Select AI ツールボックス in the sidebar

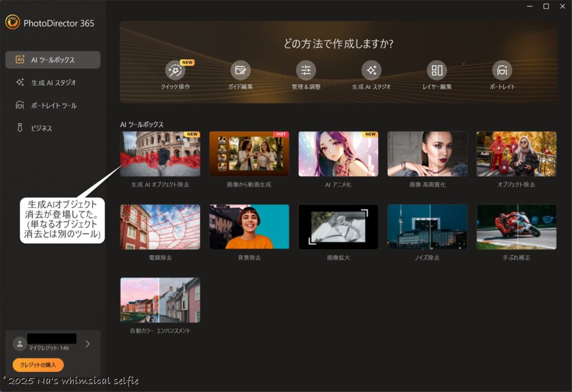click(x=53, y=60)
